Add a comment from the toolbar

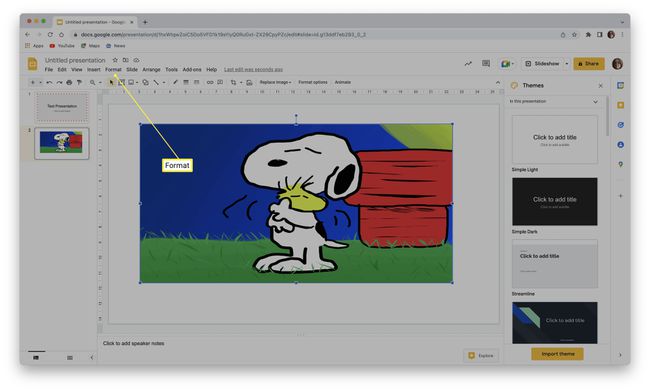tap(220, 83)
